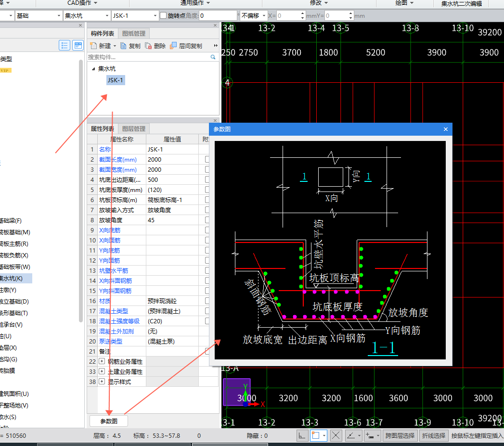Click the search magnifier in component search box

pyautogui.click(x=213, y=57)
